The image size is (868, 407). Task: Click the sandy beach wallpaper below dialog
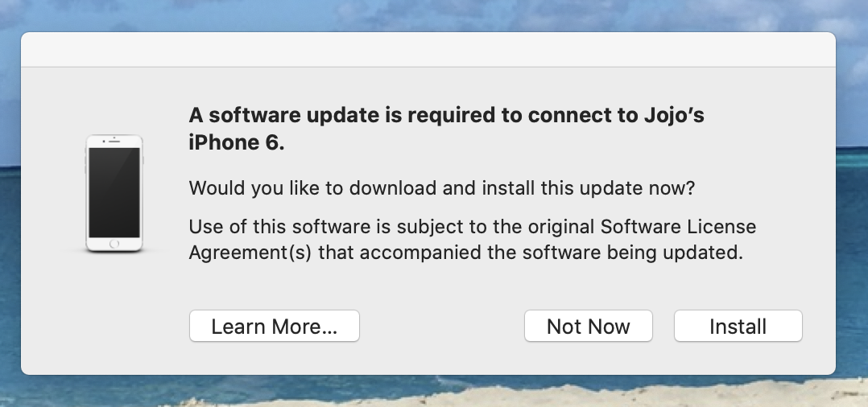pyautogui.click(x=428, y=396)
